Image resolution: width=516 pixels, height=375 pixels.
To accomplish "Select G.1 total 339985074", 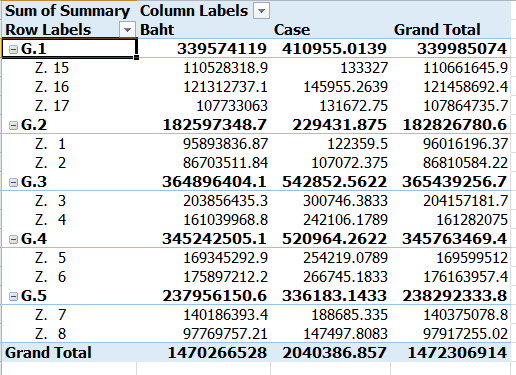I will point(462,49).
